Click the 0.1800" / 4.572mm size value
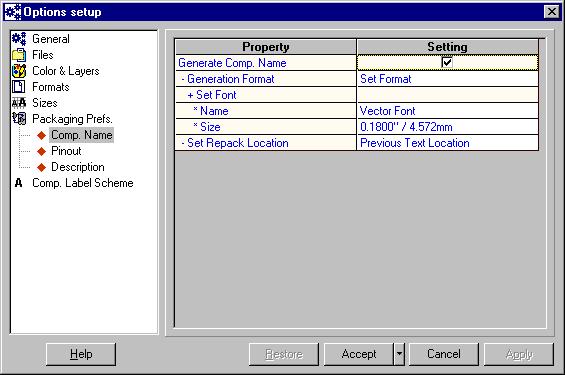Image resolution: width=565 pixels, height=375 pixels. [406, 127]
